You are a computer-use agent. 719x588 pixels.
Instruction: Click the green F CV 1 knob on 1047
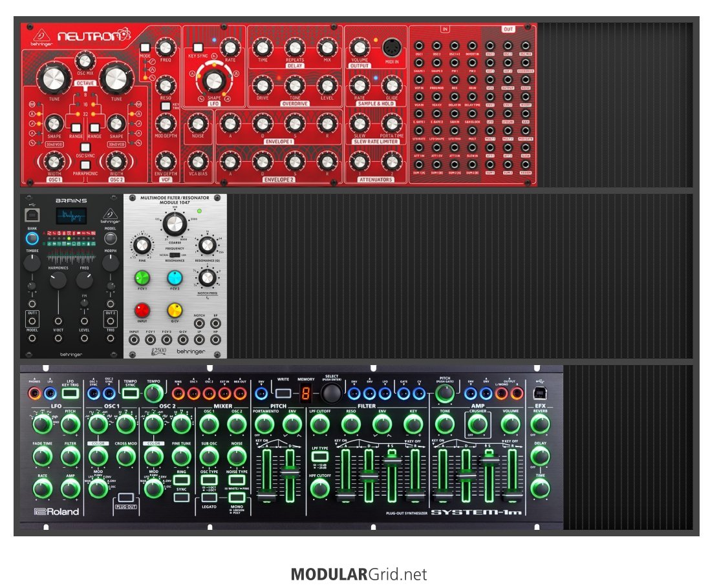142,277
